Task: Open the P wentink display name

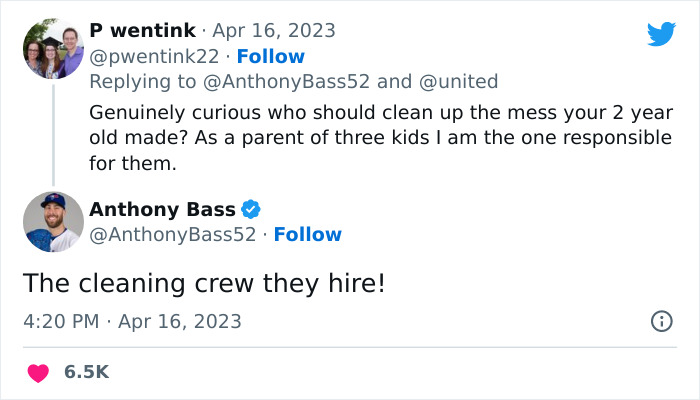Action: pos(142,31)
